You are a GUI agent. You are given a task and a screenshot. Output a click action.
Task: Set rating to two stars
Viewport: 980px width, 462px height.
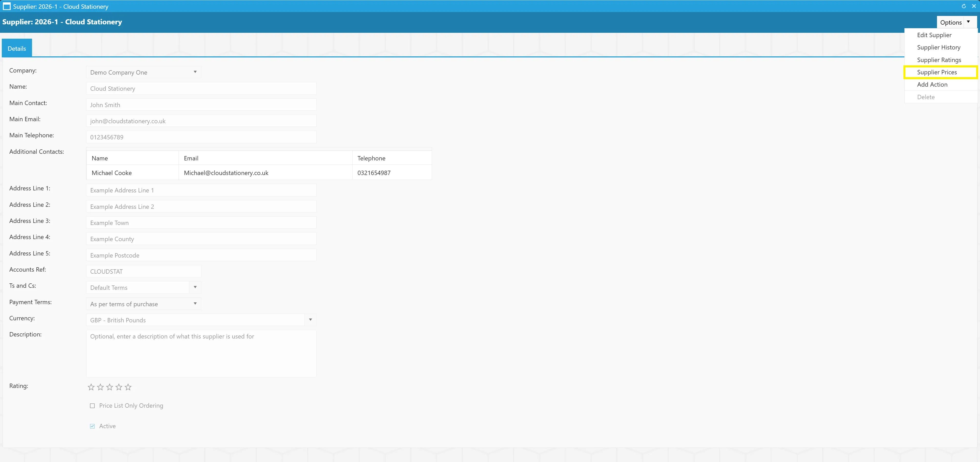pyautogui.click(x=100, y=387)
